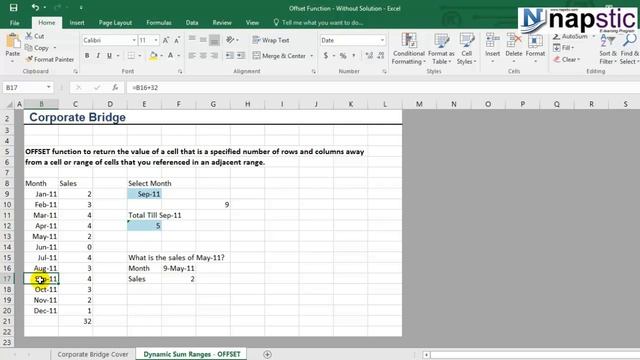Viewport: 640px width, 360px height.
Task: Switch to Insert ribbon tab
Action: (77, 22)
